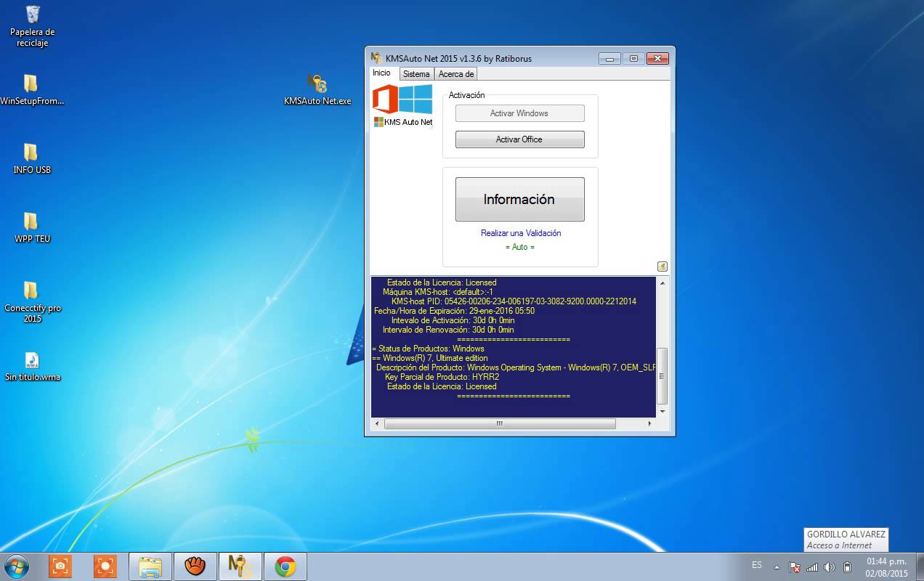Switch to KMSAuto taskbar button
This screenshot has height=581, width=924.
pyautogui.click(x=240, y=566)
